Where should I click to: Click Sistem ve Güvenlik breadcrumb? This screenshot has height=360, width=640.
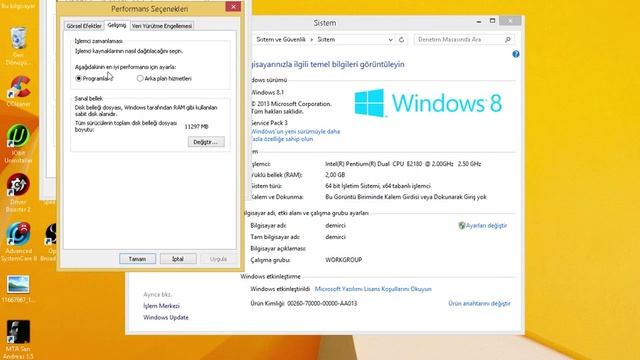coord(281,40)
